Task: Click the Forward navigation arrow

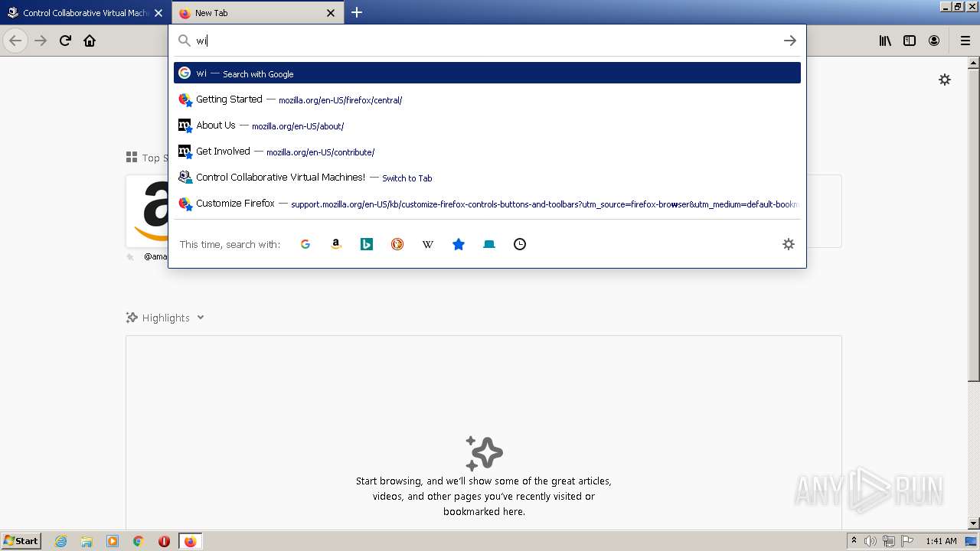Action: pos(41,41)
